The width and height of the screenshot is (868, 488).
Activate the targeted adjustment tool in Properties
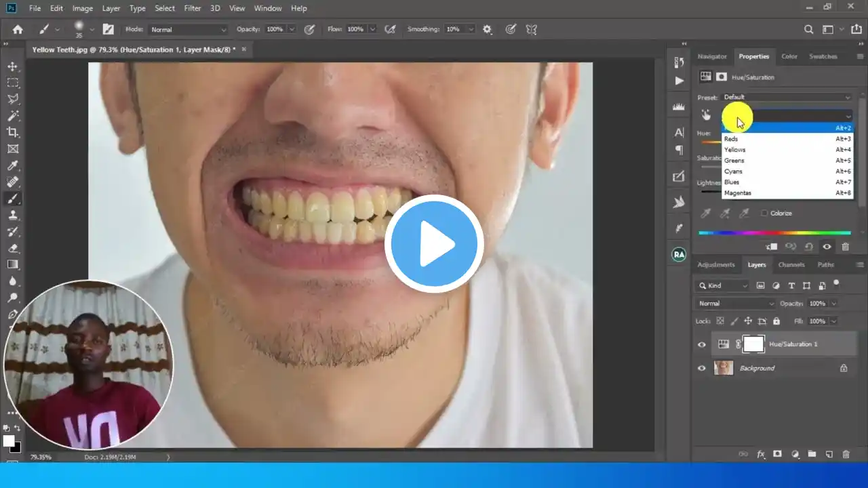click(x=706, y=114)
